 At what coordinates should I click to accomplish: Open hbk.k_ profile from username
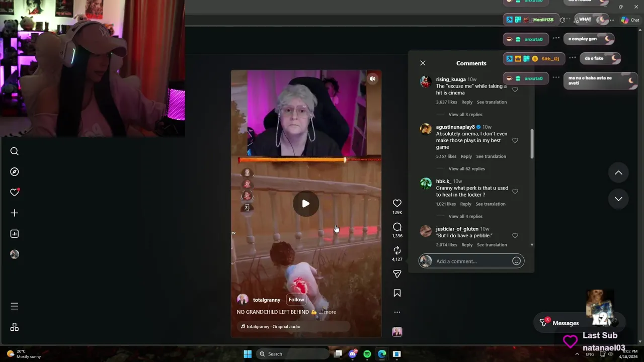tap(443, 182)
